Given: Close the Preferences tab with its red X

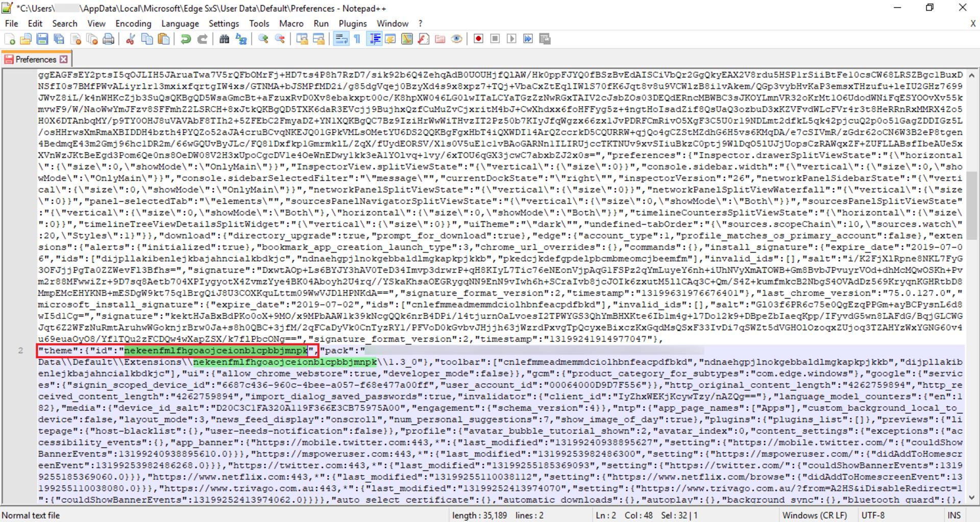Looking at the screenshot, I should click(63, 59).
